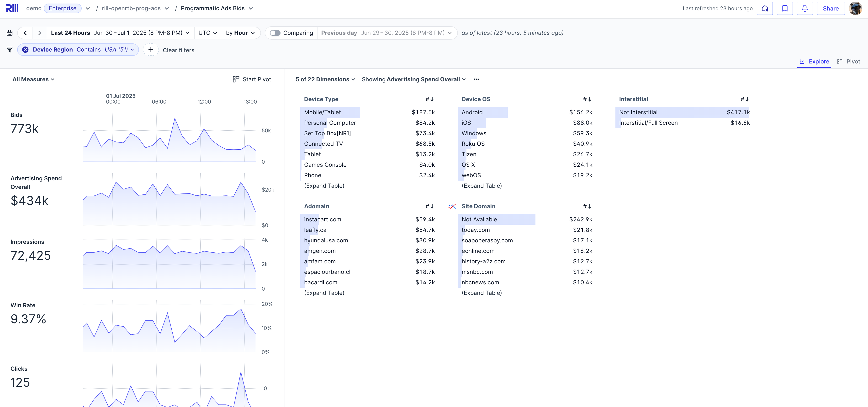Open the calendar icon beside the time range

coord(10,33)
